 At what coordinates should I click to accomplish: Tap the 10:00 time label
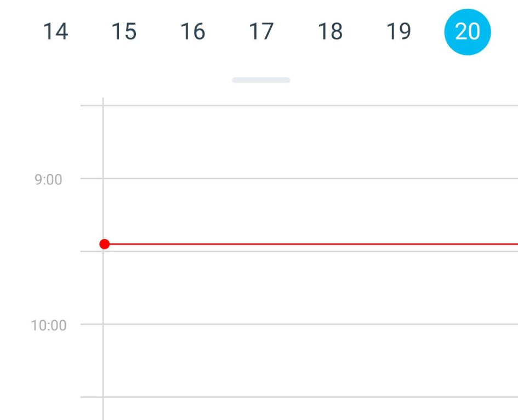pos(50,325)
